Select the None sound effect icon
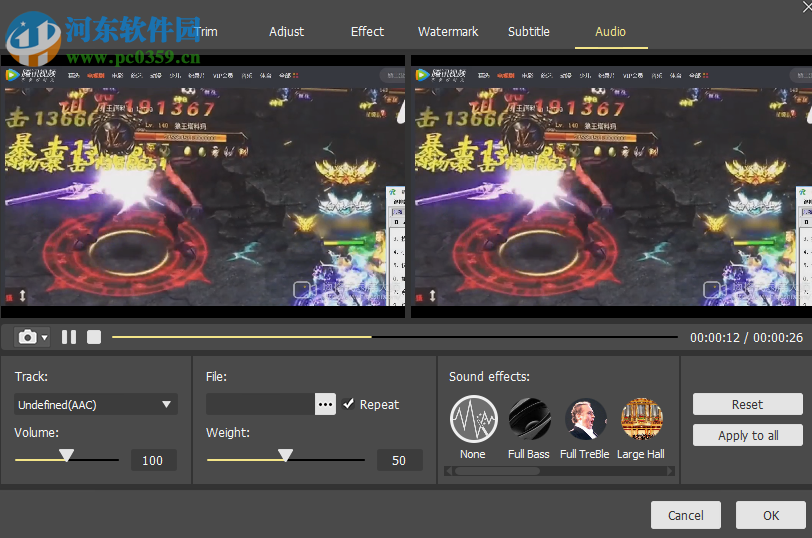Image resolution: width=812 pixels, height=538 pixels. [473, 419]
